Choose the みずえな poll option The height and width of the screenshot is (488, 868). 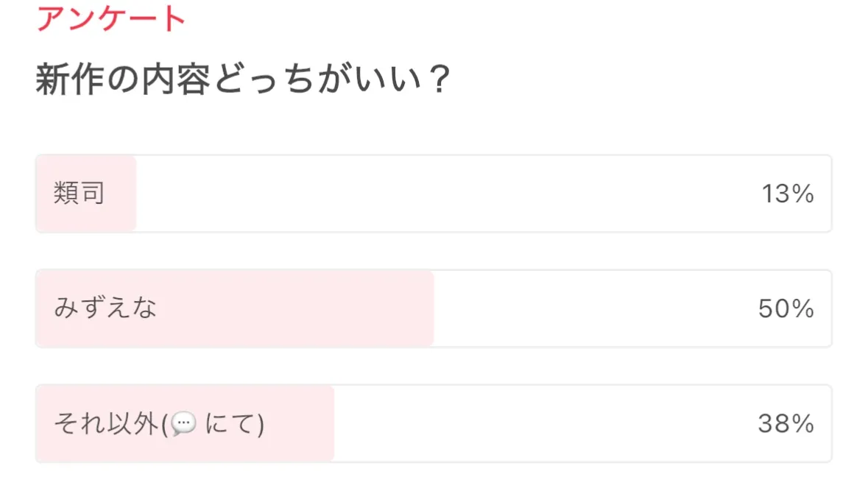tap(433, 308)
